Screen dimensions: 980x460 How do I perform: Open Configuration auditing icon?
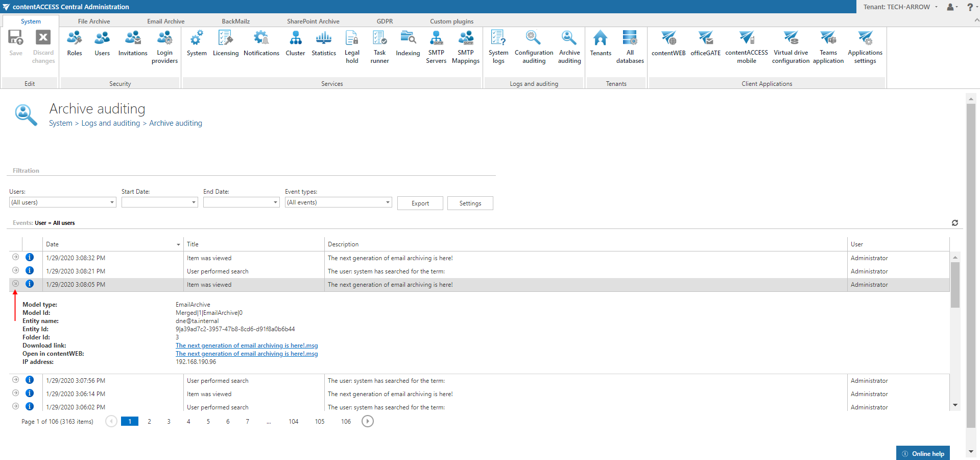tap(534, 47)
